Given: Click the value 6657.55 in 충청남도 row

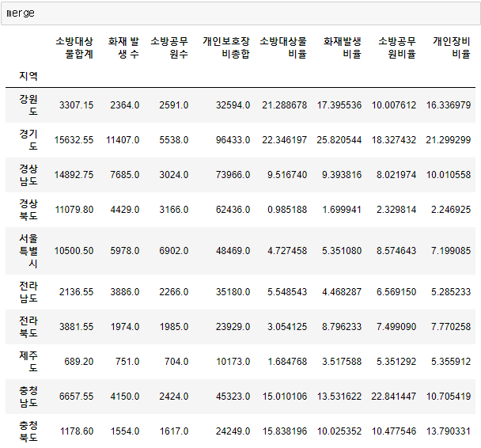Looking at the screenshot, I should click(77, 397).
